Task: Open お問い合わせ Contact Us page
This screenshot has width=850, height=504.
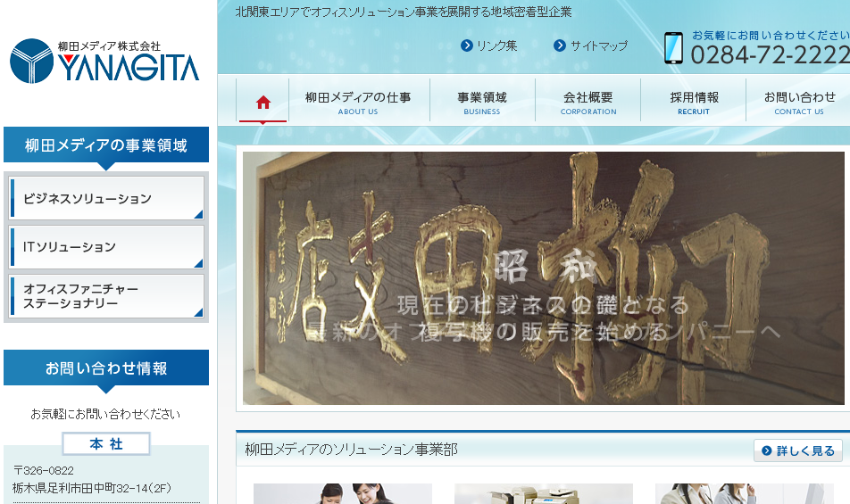Action: pos(799,103)
